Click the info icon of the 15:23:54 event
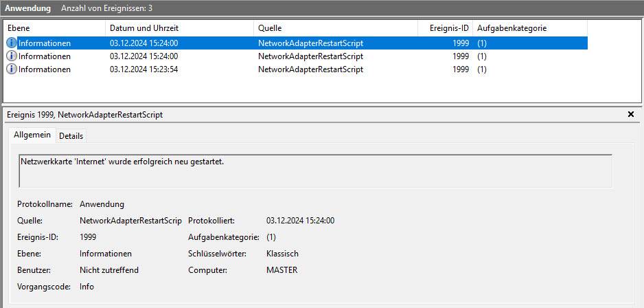 tap(12, 69)
